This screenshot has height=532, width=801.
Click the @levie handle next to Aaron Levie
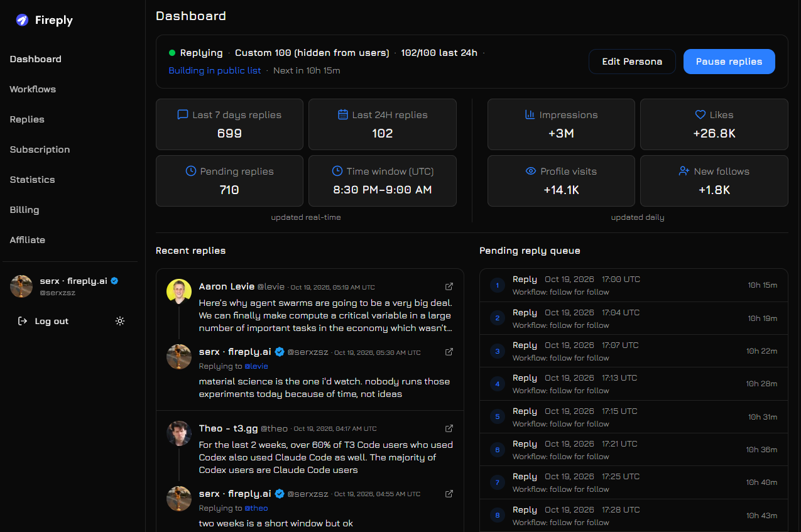[271, 286]
